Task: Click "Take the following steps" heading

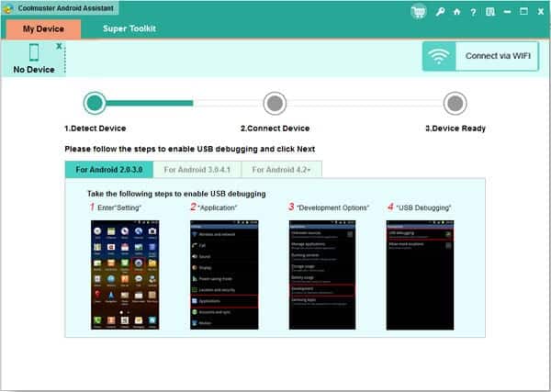Action: coord(176,194)
